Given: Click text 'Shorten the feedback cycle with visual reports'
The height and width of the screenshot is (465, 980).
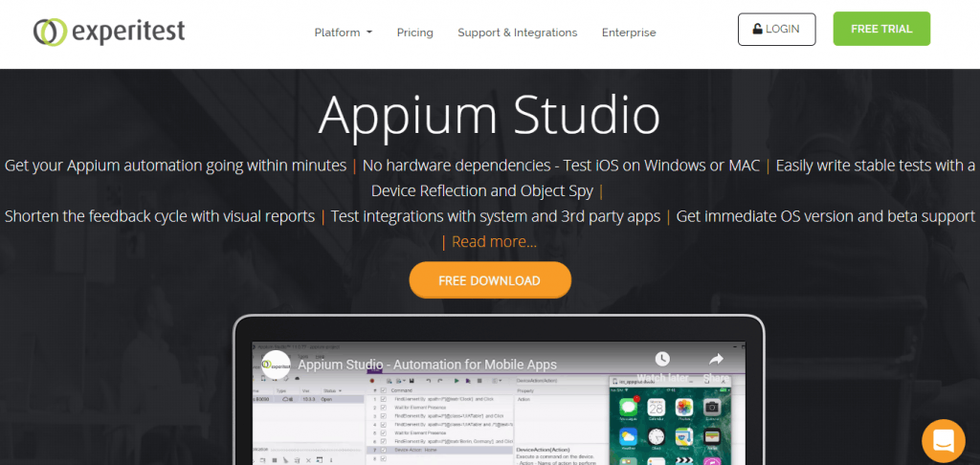Looking at the screenshot, I should pyautogui.click(x=160, y=216).
